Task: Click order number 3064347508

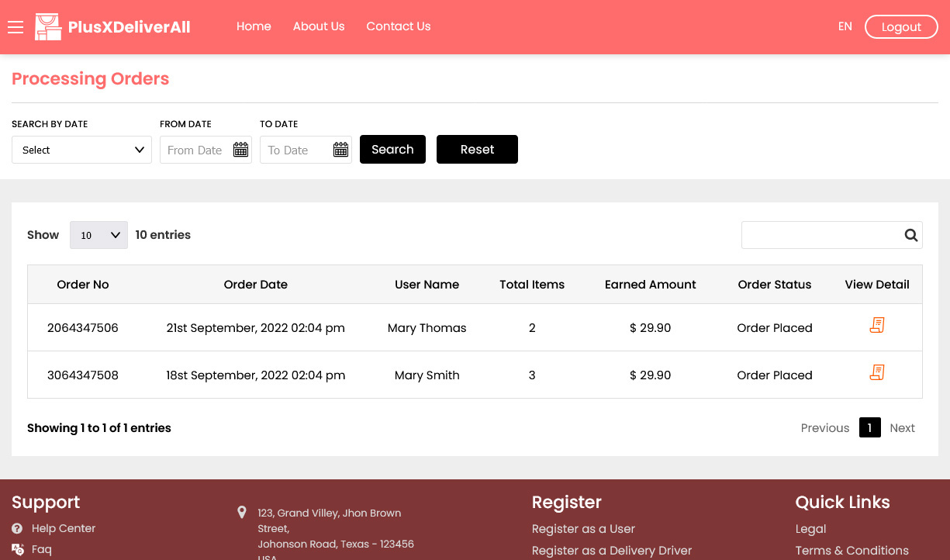Action: 83,375
